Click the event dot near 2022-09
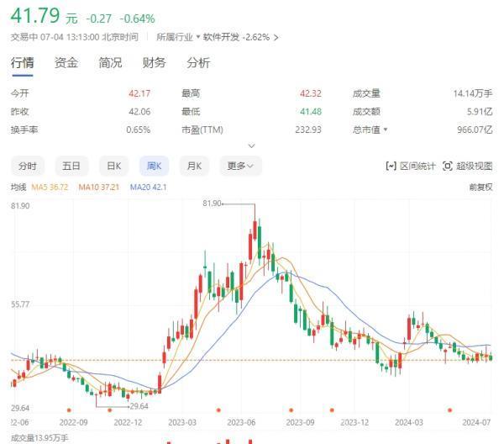This screenshot has width=504, height=444. pyautogui.click(x=69, y=410)
